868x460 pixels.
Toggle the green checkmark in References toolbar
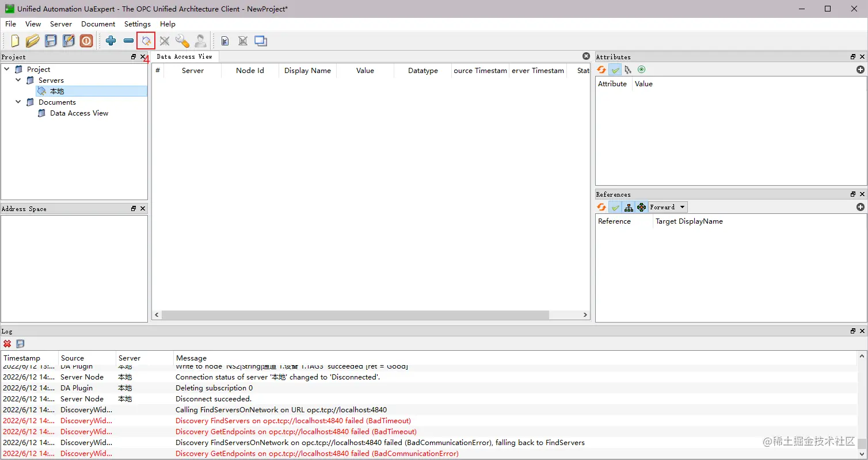coord(615,207)
